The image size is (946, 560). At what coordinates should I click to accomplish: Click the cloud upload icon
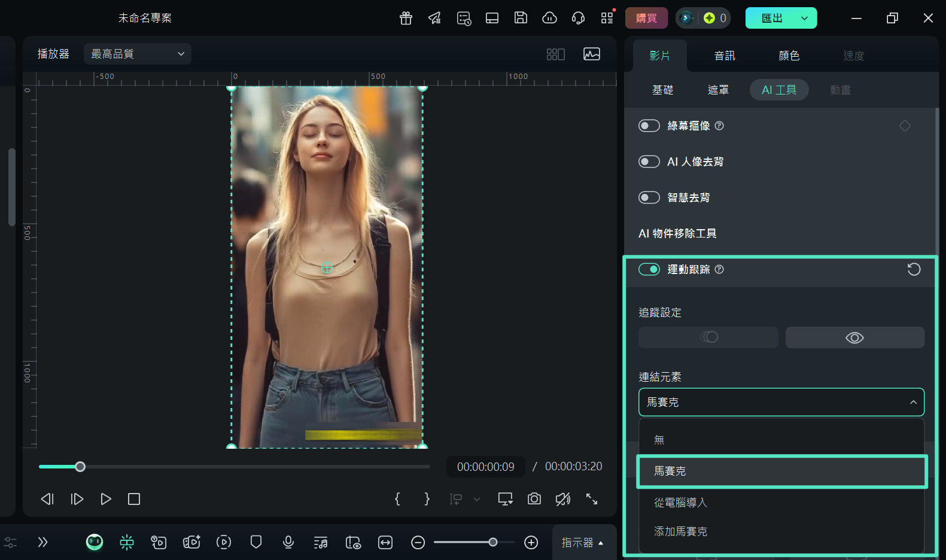[x=549, y=18]
